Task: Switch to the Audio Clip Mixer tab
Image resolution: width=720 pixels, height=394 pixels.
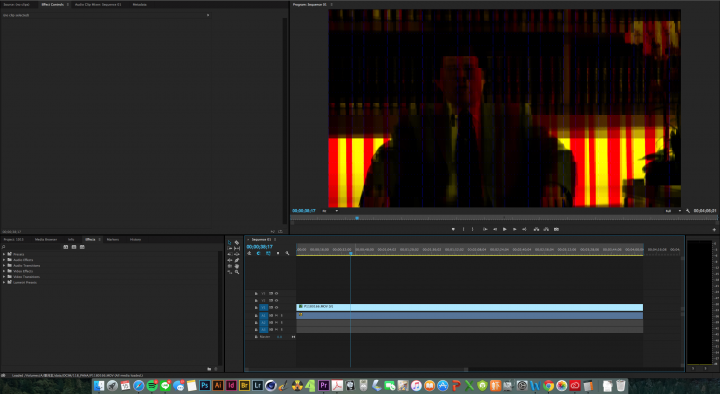Action: pyautogui.click(x=98, y=5)
